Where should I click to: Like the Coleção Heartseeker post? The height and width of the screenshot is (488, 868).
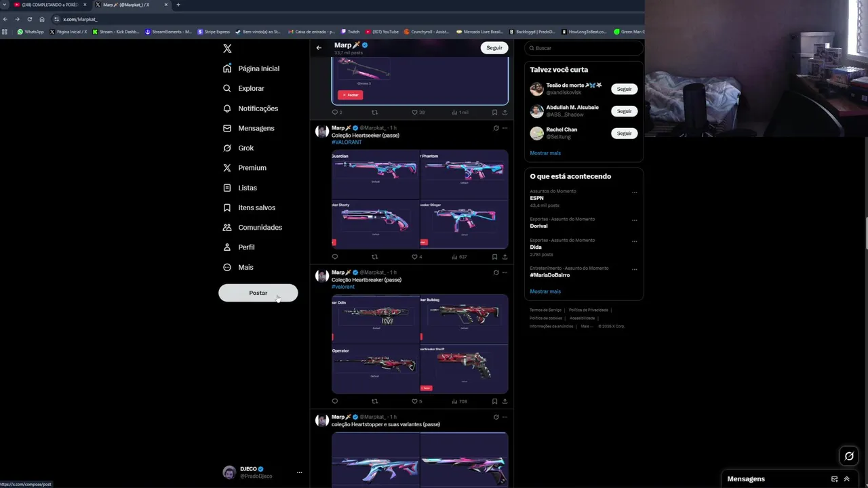(x=416, y=257)
